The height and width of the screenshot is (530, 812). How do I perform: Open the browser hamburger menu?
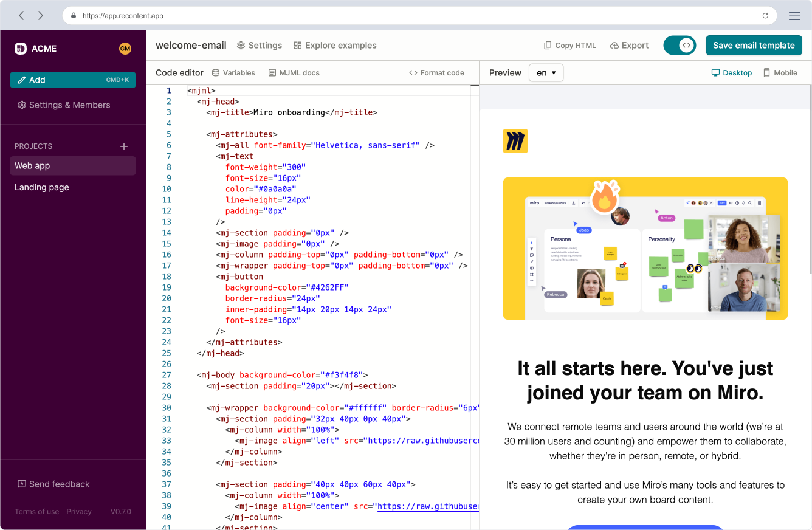click(x=794, y=16)
